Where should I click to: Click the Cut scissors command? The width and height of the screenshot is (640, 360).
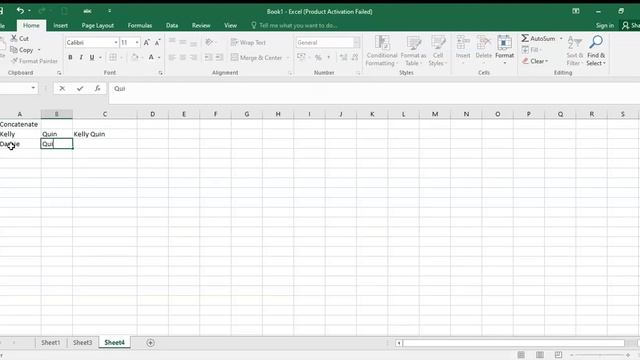(20, 38)
